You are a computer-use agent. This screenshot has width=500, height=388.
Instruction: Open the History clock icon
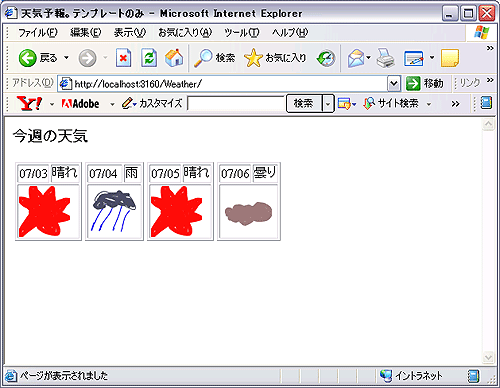(x=326, y=58)
